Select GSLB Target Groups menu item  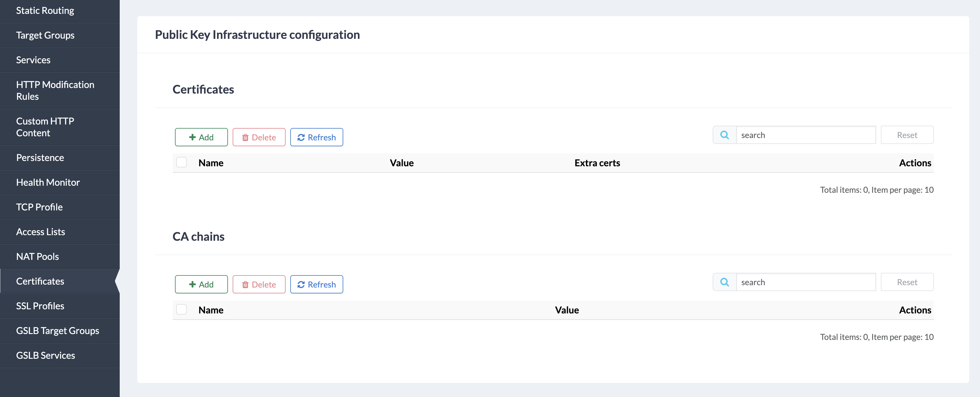(57, 331)
